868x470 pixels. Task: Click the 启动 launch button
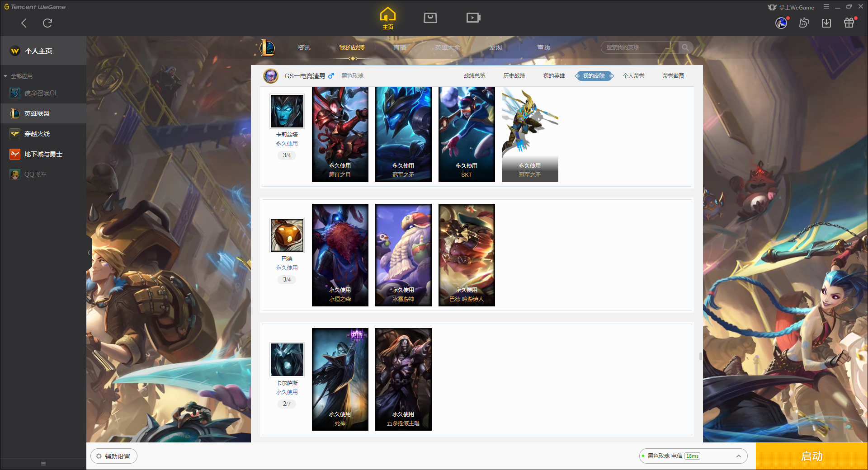[811, 456]
